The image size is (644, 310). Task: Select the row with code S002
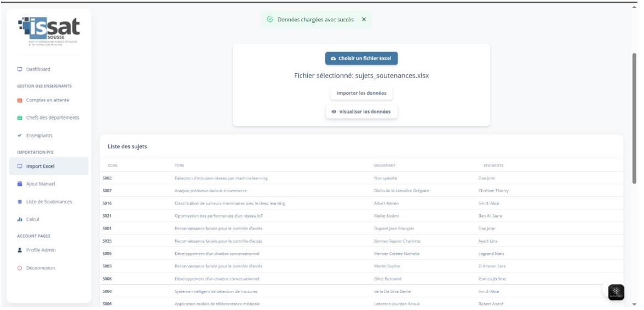107,178
